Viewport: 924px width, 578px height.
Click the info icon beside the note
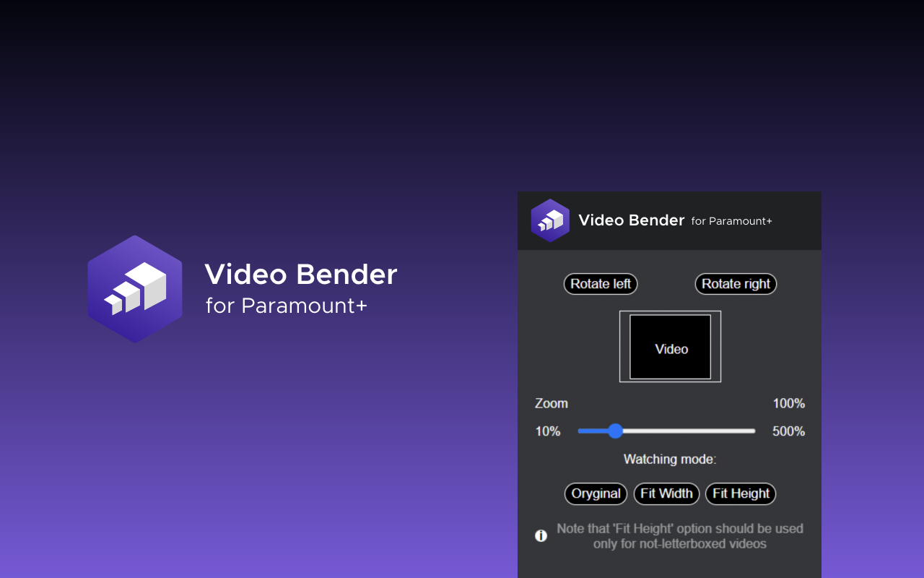(x=541, y=536)
